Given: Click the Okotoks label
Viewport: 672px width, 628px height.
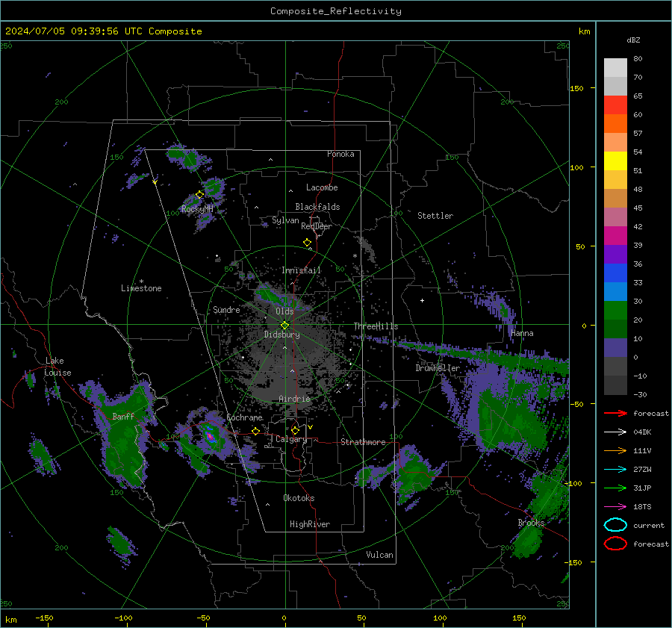Looking at the screenshot, I should [x=299, y=498].
